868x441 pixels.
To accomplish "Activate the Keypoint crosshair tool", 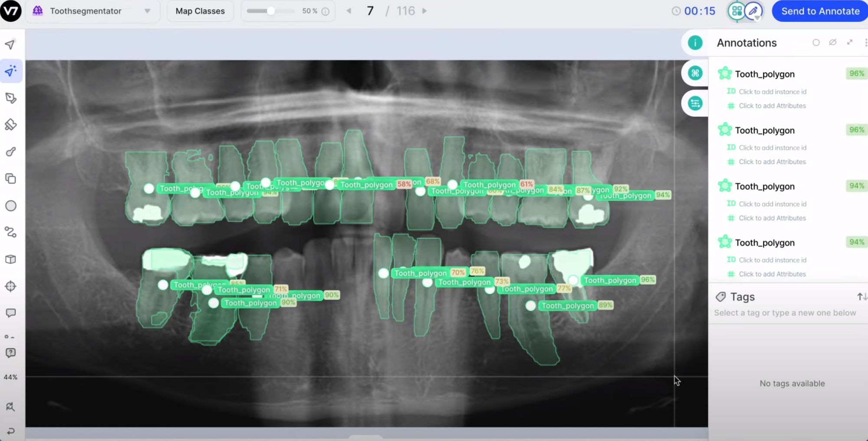I will 11,286.
